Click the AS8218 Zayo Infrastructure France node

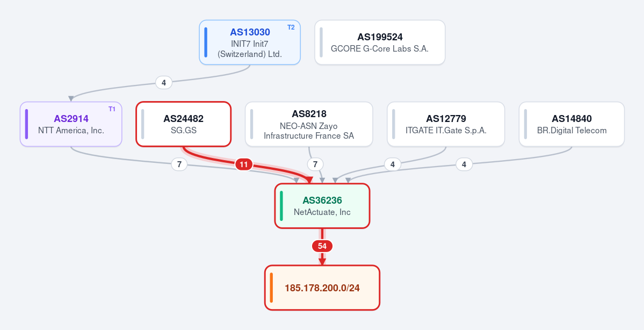coord(309,124)
